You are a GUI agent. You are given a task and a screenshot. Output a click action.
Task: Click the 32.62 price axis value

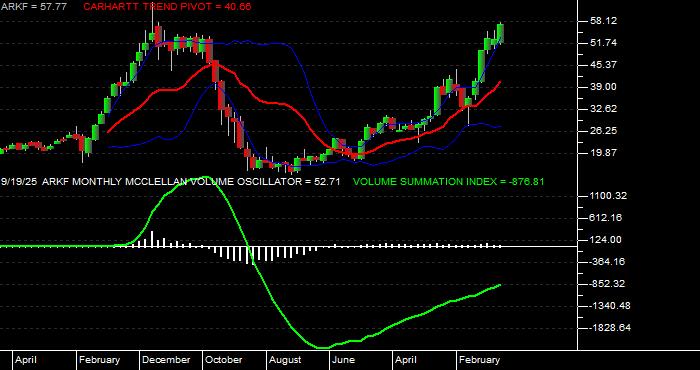click(x=604, y=108)
